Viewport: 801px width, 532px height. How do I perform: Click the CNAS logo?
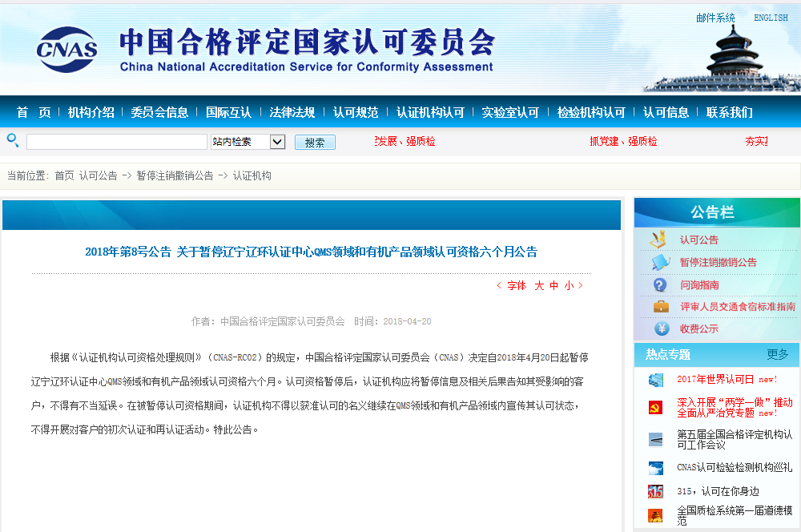coord(67,50)
